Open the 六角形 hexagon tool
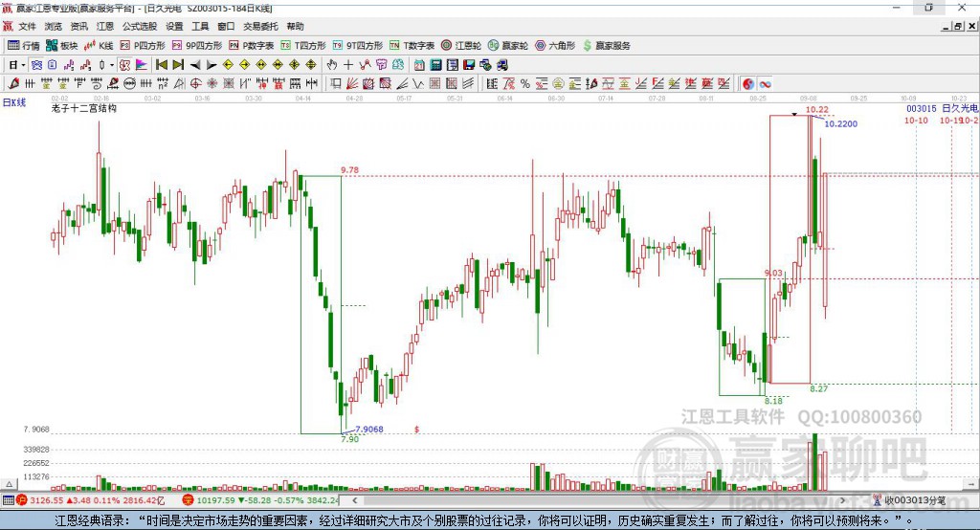Screen dimensions: 980x530 (555, 46)
